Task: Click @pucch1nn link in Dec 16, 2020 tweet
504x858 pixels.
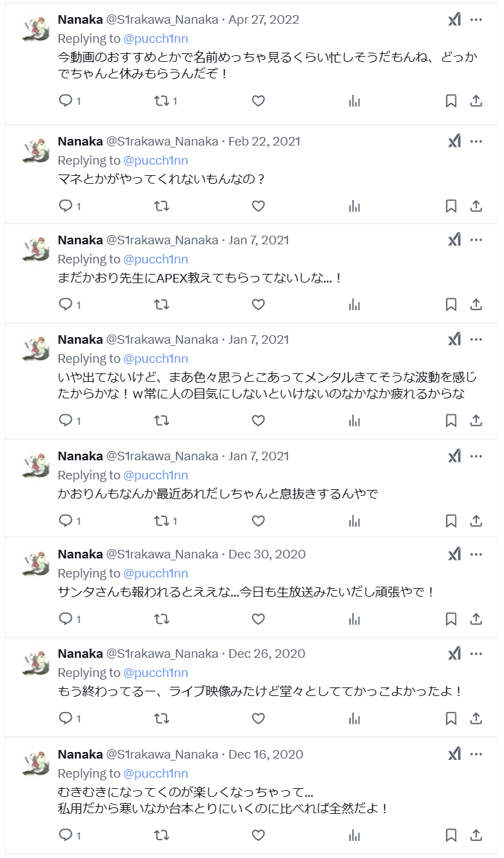Action: (x=155, y=773)
